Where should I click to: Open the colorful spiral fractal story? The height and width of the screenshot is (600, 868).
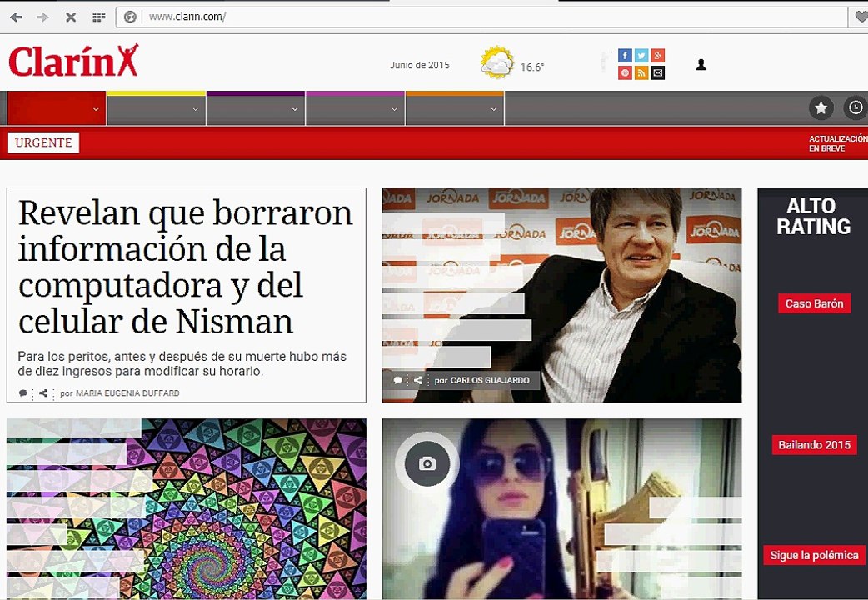(187, 508)
